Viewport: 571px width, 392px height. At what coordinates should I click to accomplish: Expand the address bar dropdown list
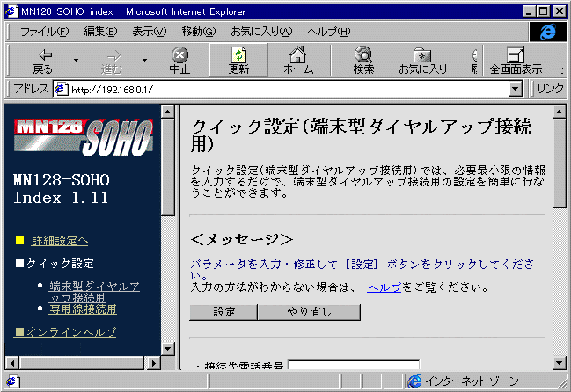pyautogui.click(x=516, y=89)
